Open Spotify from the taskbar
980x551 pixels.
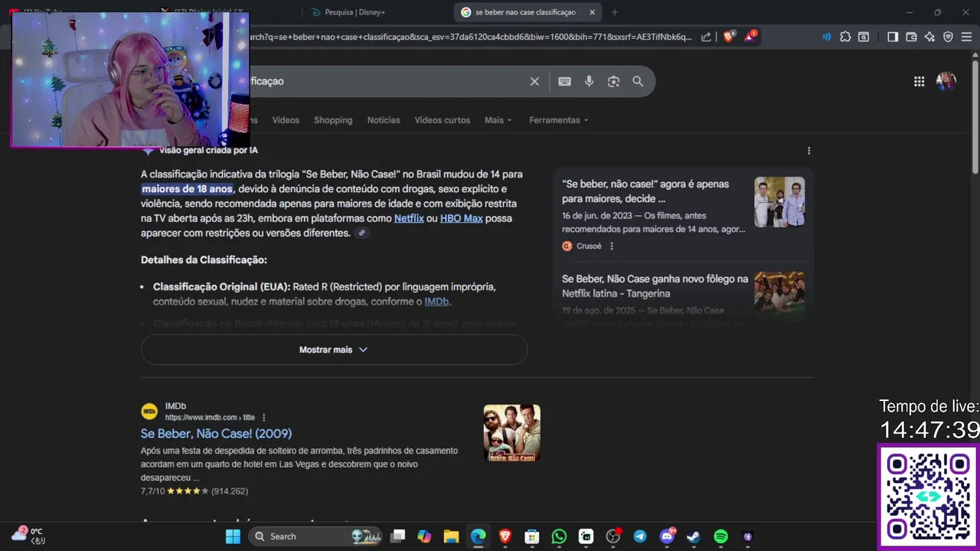click(x=720, y=536)
